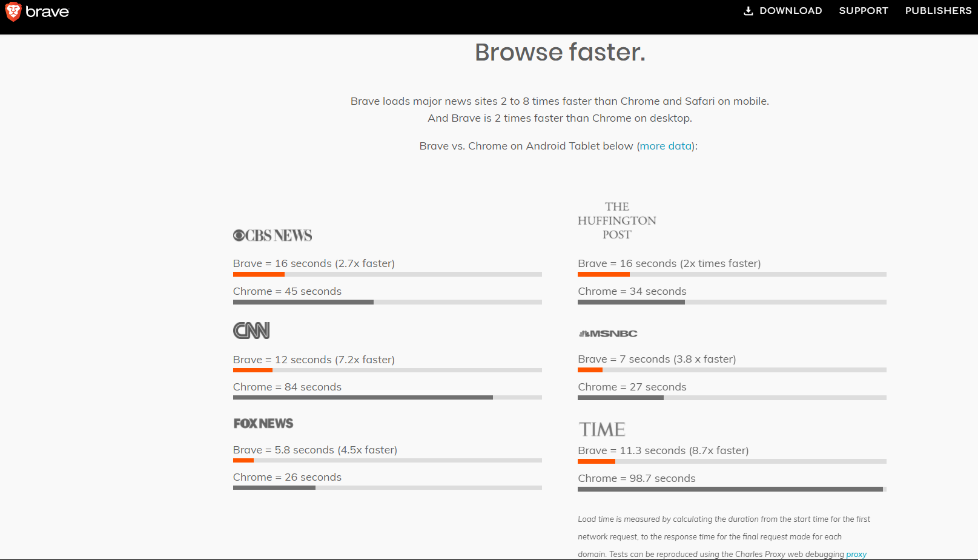Viewport: 978px width, 560px height.
Task: Open the DOWNLOAD menu item
Action: click(782, 11)
